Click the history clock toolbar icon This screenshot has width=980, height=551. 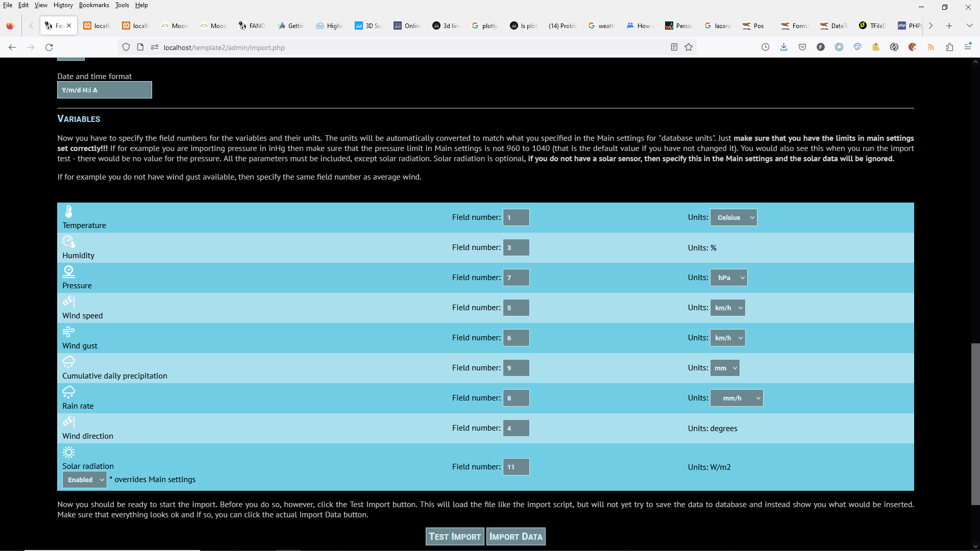765,47
